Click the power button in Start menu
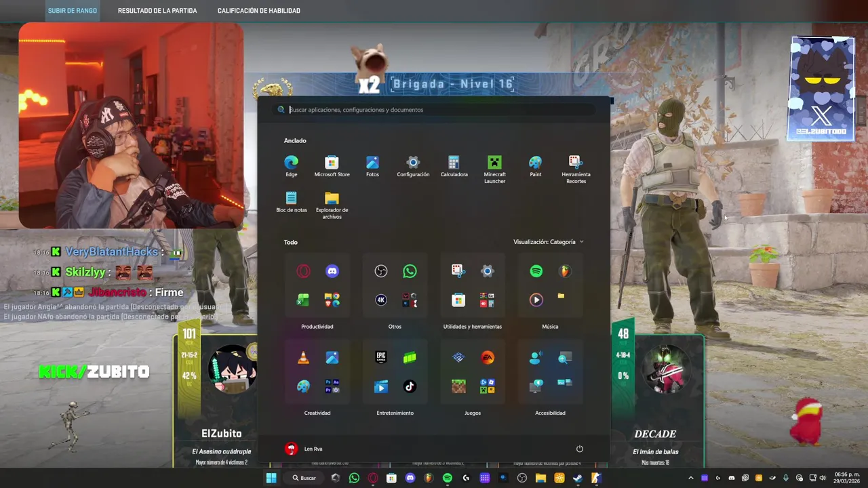Screen dimensions: 868x488 pos(580,449)
